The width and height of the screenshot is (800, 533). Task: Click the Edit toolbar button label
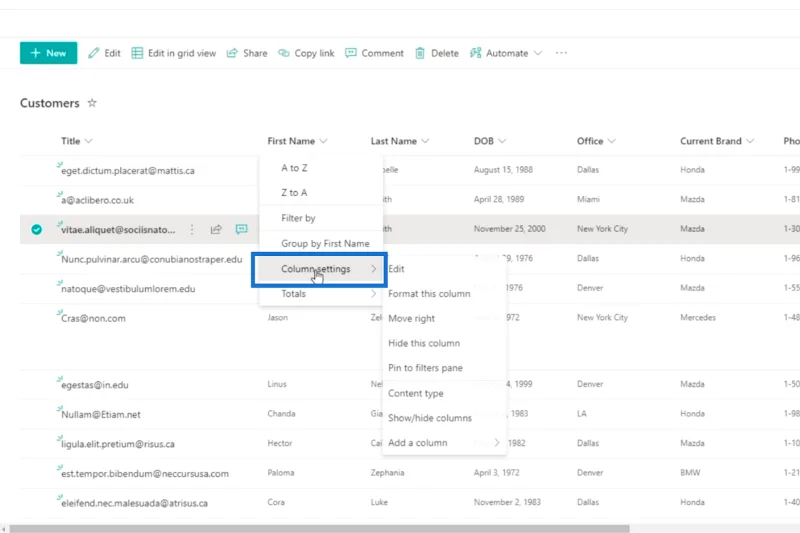point(112,53)
